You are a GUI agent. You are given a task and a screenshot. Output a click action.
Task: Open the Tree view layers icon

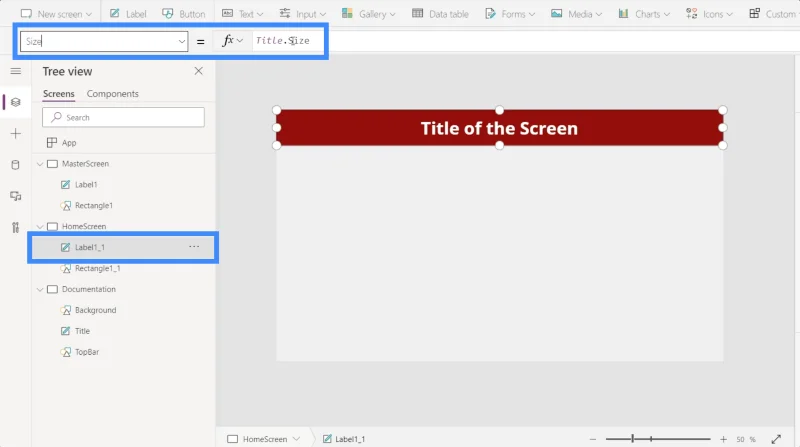15,102
